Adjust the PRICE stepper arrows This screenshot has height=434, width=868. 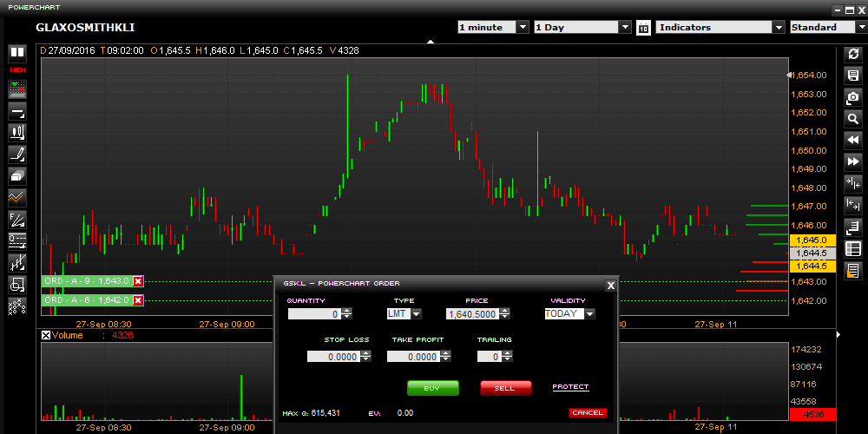click(x=504, y=314)
